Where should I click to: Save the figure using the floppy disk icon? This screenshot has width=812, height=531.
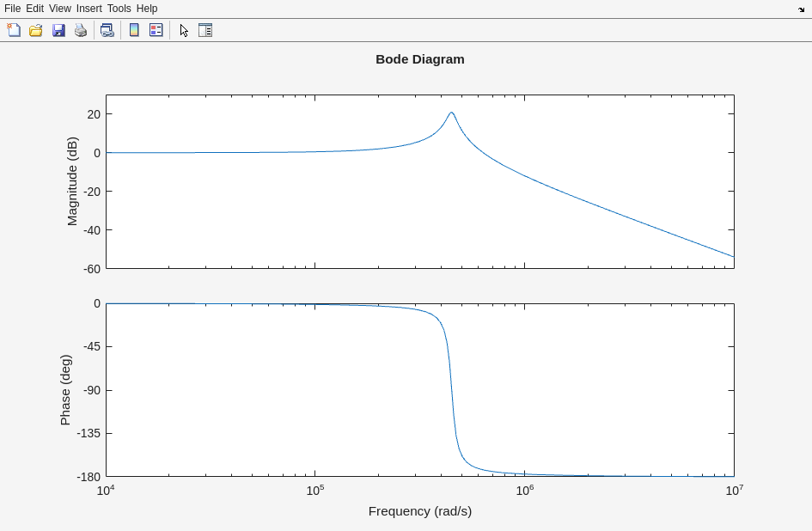[58, 30]
